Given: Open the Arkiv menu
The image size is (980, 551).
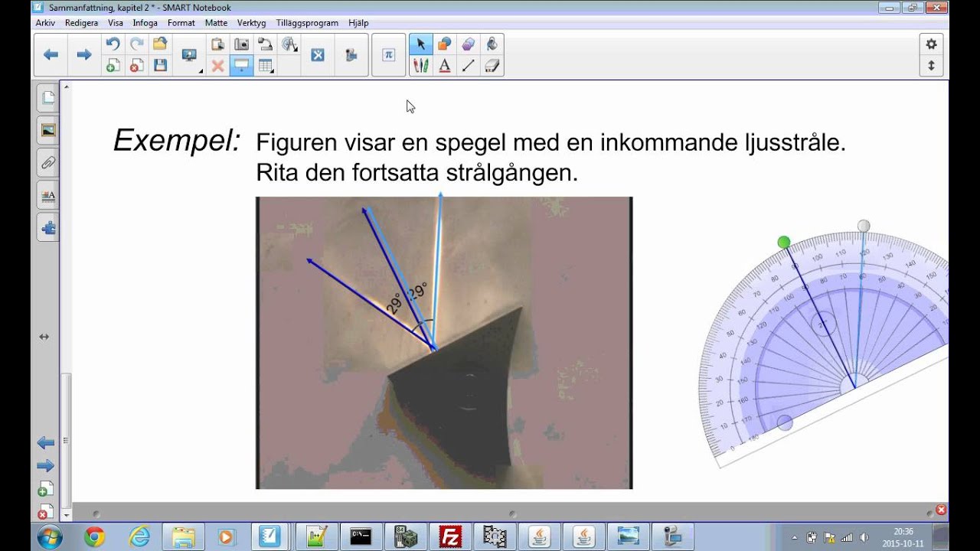Looking at the screenshot, I should (45, 23).
